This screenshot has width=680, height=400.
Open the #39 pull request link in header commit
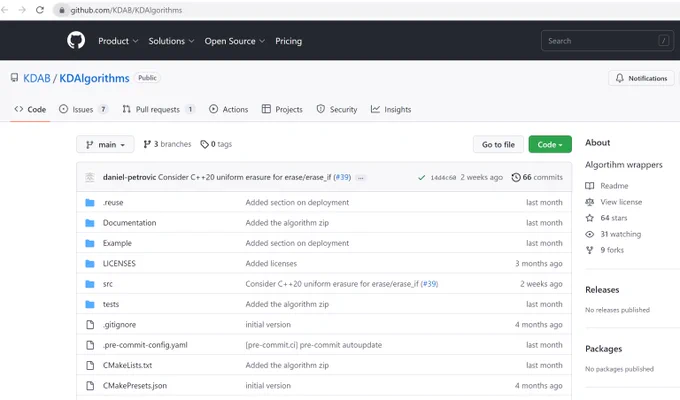click(342, 177)
